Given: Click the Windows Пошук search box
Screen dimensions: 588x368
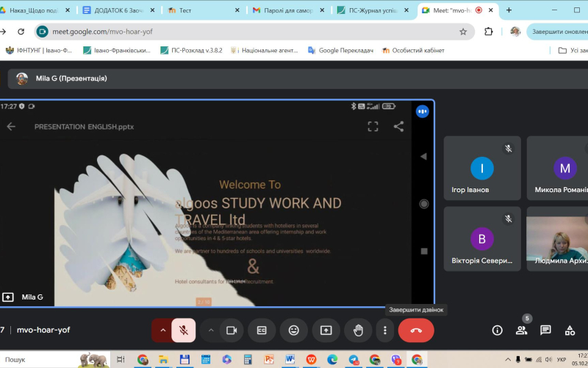Looking at the screenshot, I should 55,359.
